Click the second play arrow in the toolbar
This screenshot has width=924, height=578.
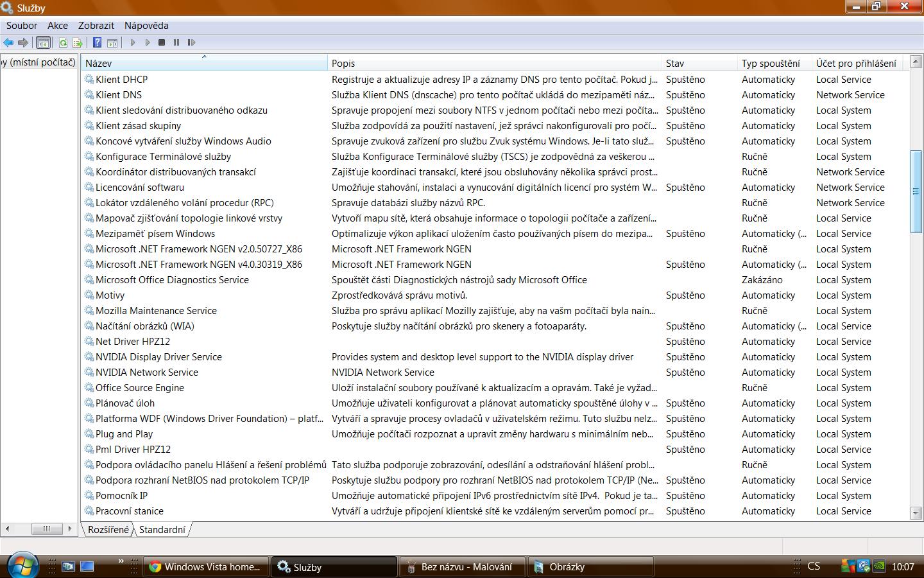click(148, 42)
